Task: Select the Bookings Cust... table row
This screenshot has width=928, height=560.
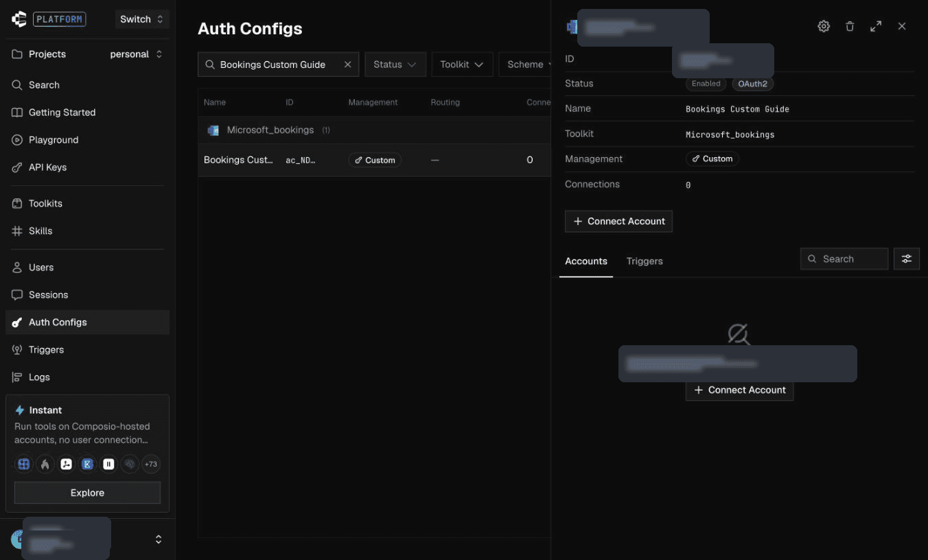Action: point(374,160)
